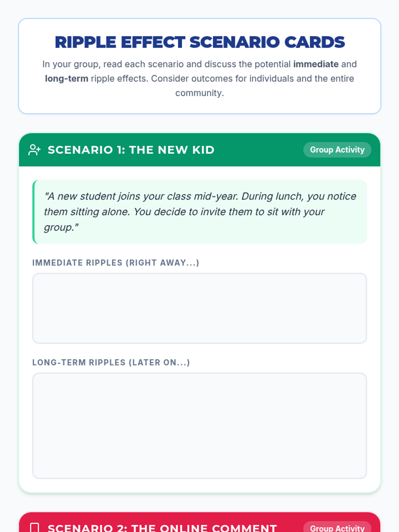Click Scenario 2's Group Activity badge
399x532 pixels.
[337, 528]
